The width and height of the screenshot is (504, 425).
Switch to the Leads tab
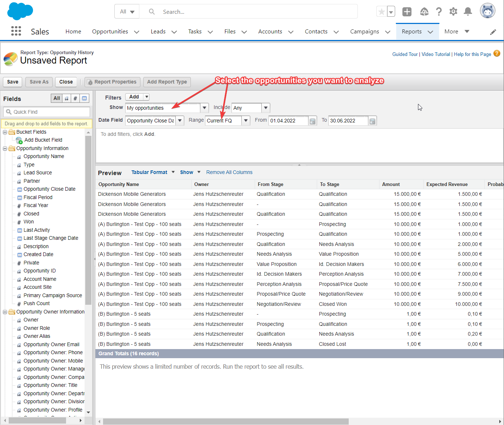(158, 31)
